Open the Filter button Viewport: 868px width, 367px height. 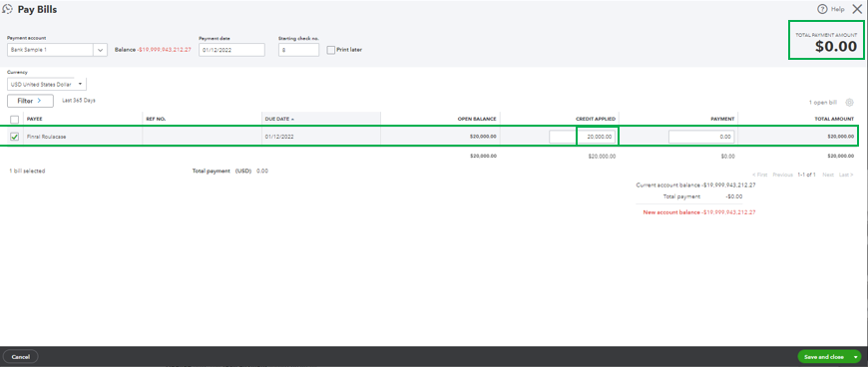coord(31,101)
